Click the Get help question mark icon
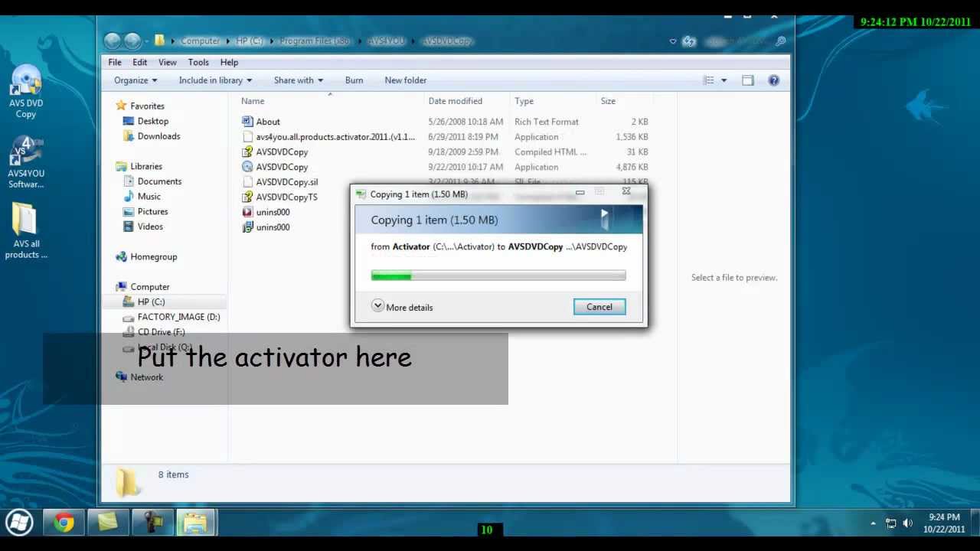980x551 pixels. [773, 80]
